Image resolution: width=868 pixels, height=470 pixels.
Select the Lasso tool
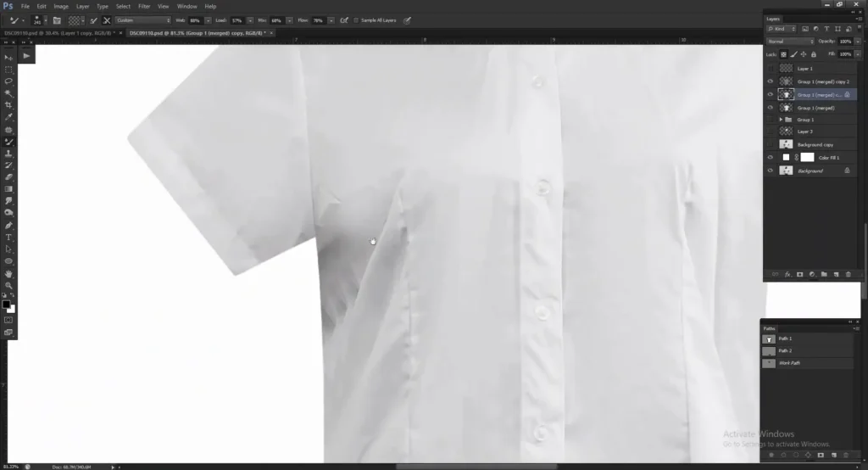point(8,81)
